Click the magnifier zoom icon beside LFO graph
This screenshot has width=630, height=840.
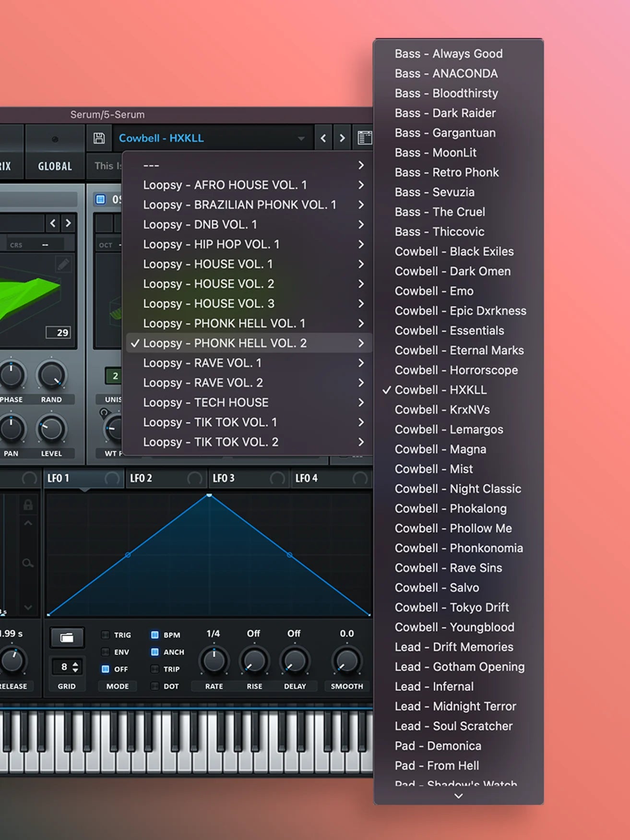pyautogui.click(x=28, y=563)
